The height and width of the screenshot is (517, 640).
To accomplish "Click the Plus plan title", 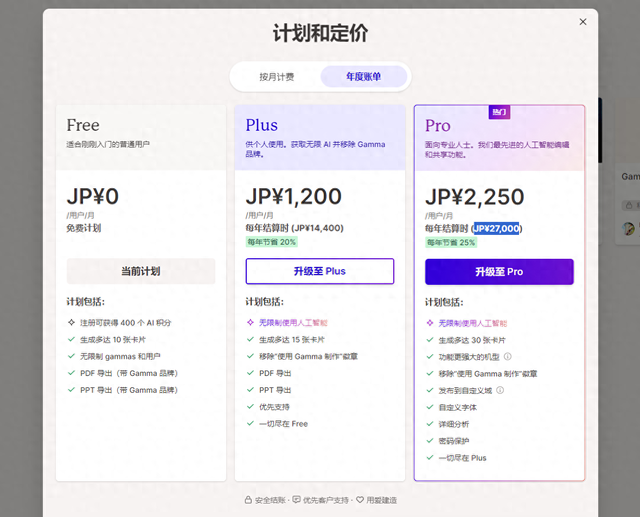I will [x=262, y=125].
